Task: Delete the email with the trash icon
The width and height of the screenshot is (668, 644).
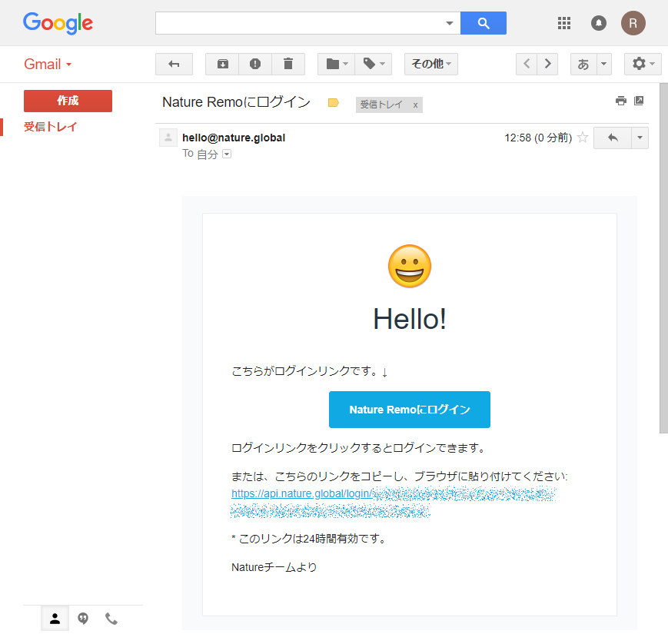Action: pyautogui.click(x=288, y=64)
